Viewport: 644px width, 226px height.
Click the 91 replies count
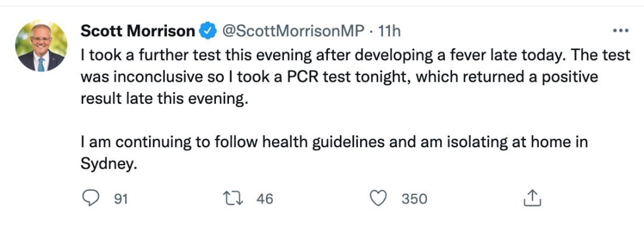point(120,199)
